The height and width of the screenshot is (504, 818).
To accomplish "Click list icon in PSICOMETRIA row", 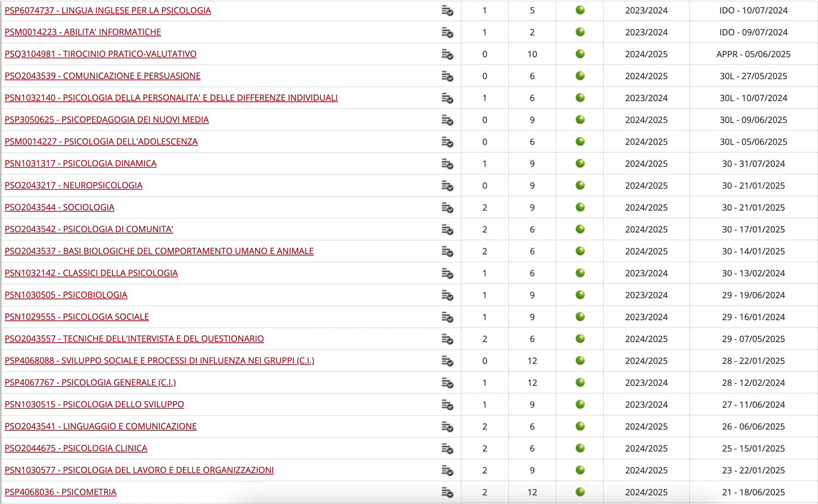I will pyautogui.click(x=447, y=493).
